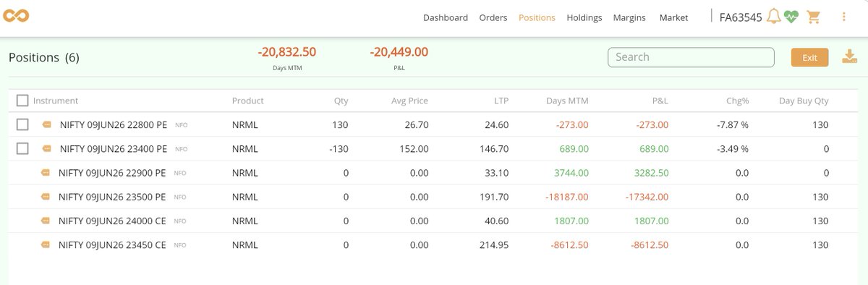Open the three-dot more options menu
Viewport: 868px width, 285px height.
click(844, 17)
